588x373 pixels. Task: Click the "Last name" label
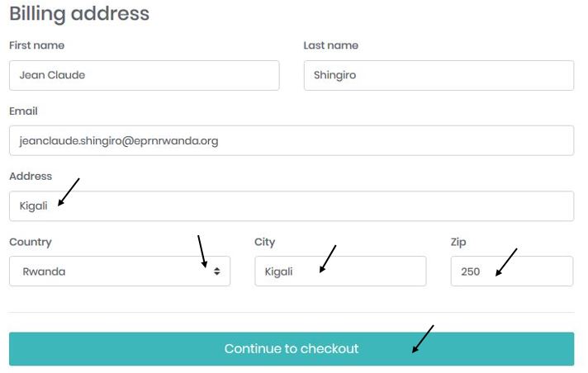pos(330,45)
